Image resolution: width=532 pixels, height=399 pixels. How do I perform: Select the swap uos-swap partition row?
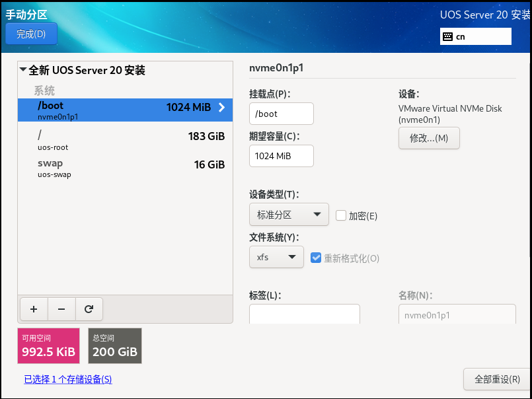click(125, 168)
